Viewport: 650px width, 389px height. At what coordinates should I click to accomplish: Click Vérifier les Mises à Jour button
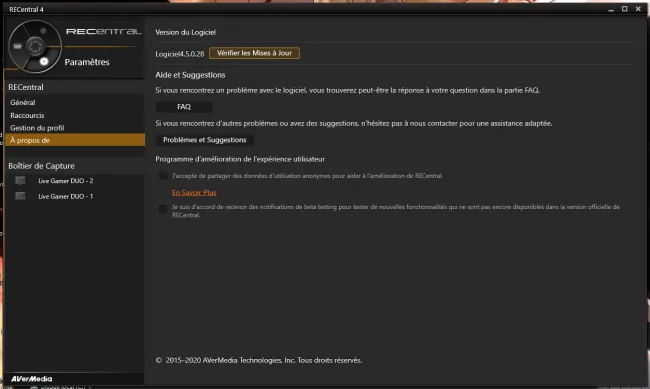(x=254, y=53)
